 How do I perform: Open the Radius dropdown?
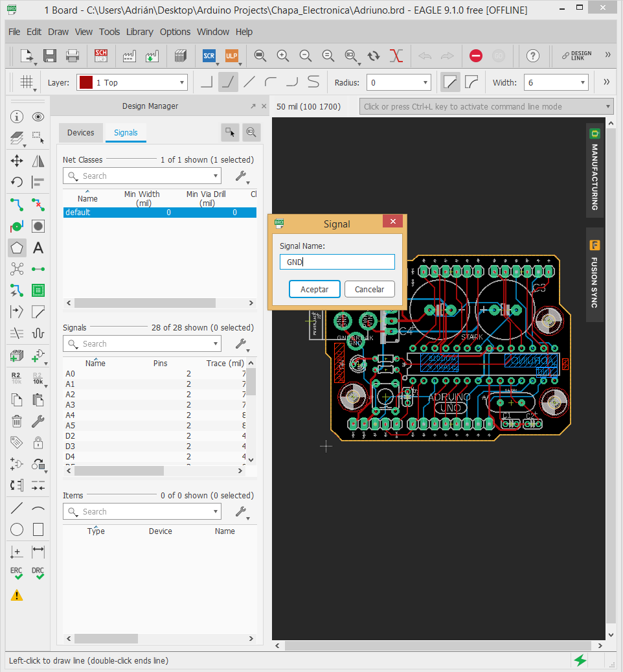425,83
